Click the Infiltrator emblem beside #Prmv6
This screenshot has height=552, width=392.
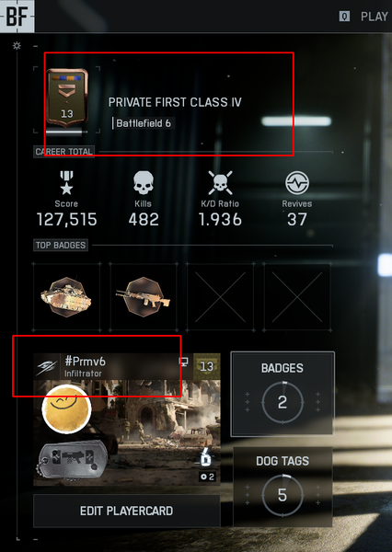coord(47,367)
